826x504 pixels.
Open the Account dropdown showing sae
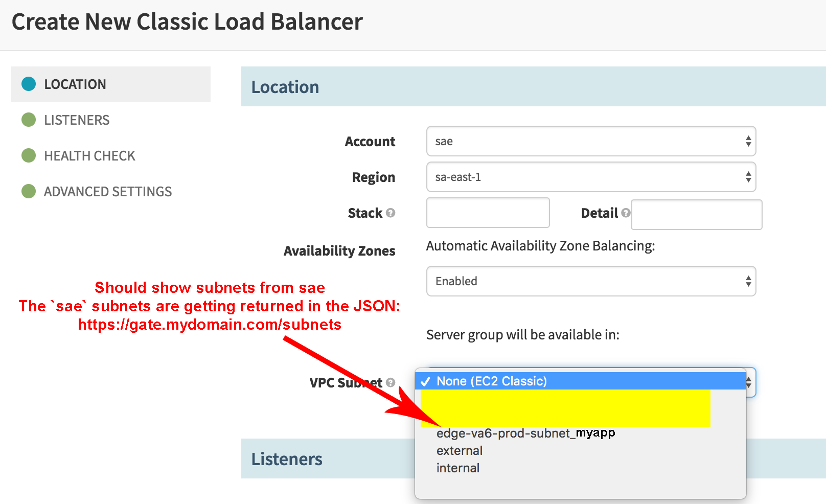pos(591,141)
